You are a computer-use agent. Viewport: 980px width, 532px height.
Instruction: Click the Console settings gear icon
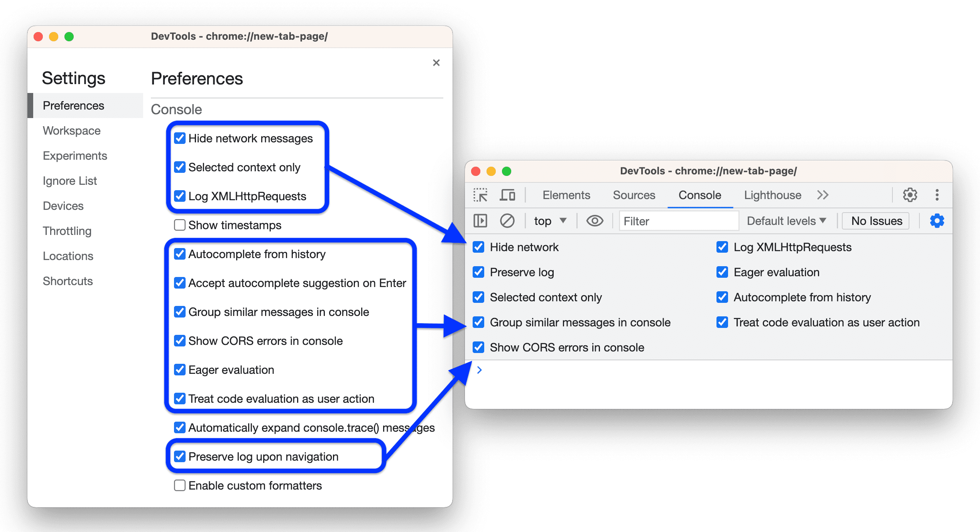937,220
